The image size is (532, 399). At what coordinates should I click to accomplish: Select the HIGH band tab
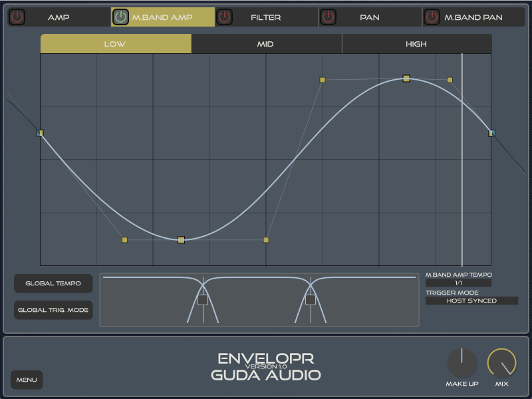[416, 45]
